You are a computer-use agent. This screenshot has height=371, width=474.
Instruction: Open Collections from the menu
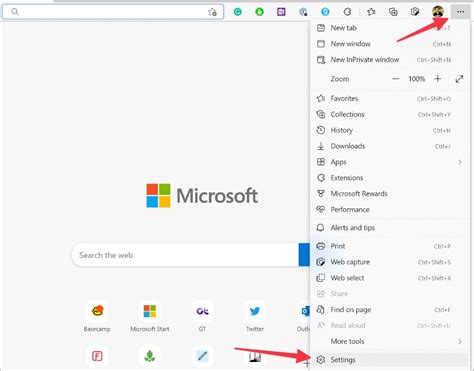(390, 114)
